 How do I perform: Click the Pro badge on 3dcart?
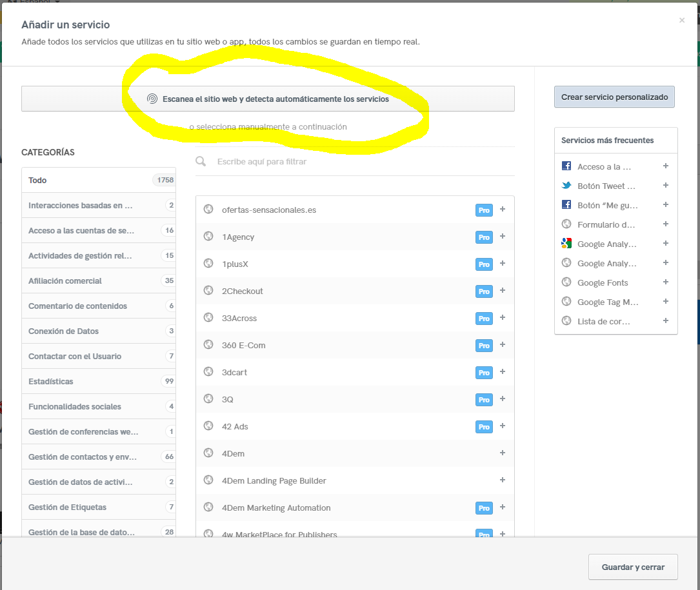(483, 373)
